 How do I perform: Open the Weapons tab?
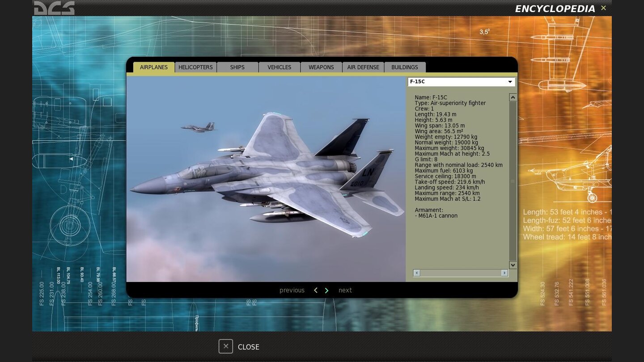point(321,67)
